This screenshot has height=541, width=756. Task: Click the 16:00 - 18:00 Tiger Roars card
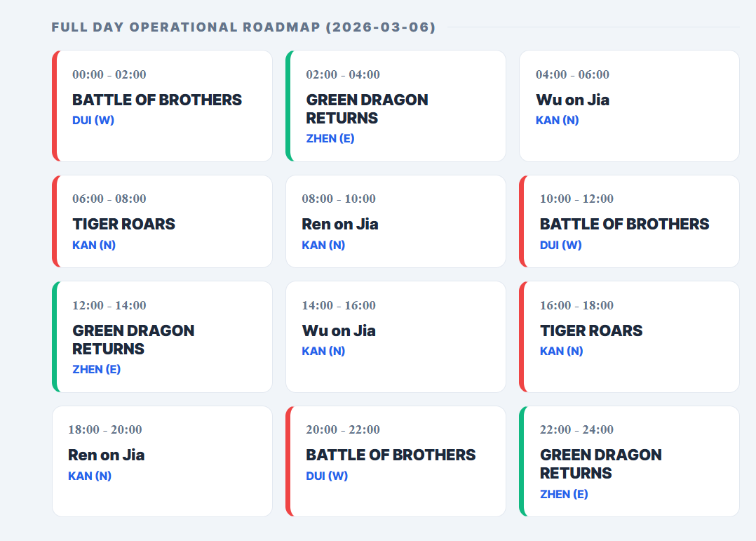(x=629, y=337)
